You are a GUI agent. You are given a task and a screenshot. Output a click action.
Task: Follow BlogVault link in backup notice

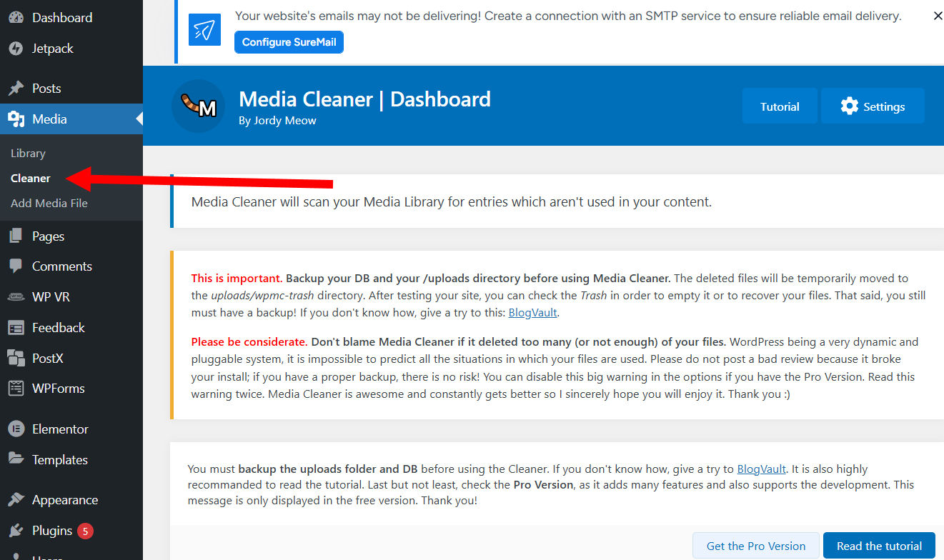coord(762,469)
